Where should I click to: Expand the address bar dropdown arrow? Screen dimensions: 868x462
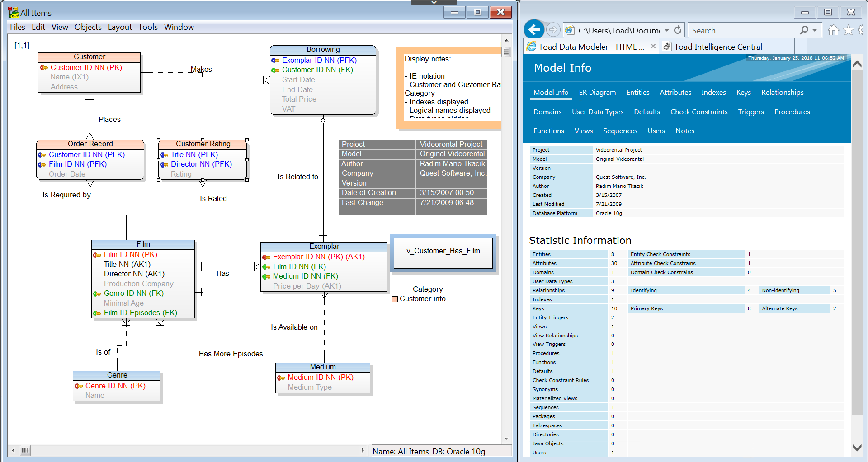(x=667, y=31)
